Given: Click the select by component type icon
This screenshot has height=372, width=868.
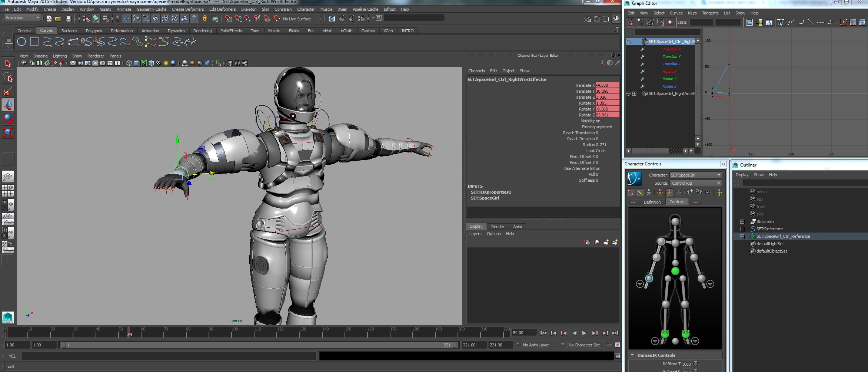Looking at the screenshot, I should coord(106,19).
